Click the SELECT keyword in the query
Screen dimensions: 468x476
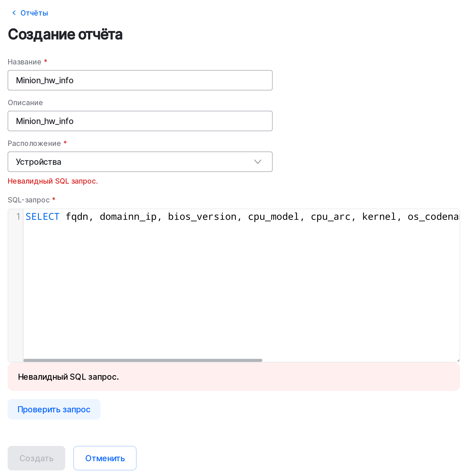pyautogui.click(x=43, y=217)
